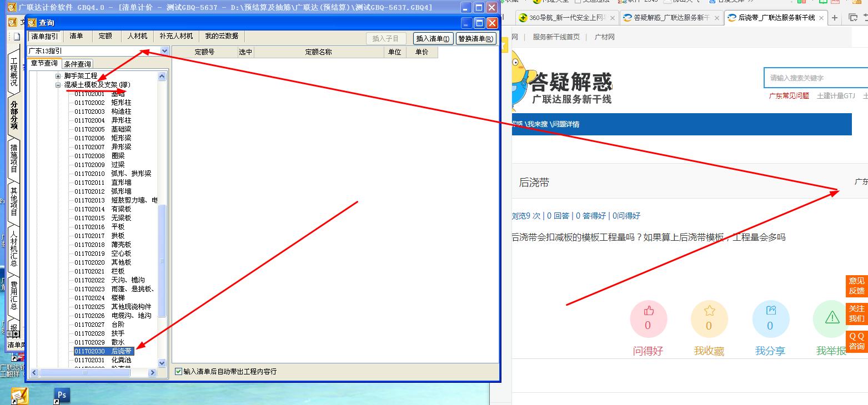Click tree scrollbar up arrow
This screenshot has width=868, height=405.
click(162, 76)
